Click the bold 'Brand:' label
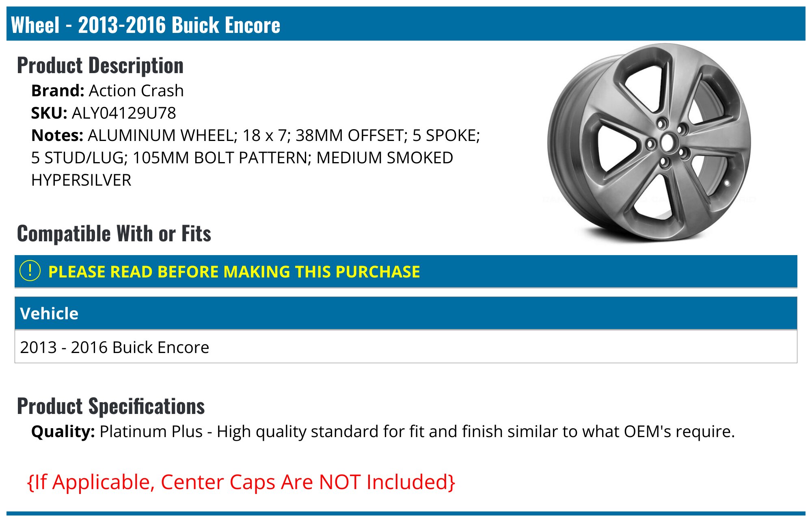The image size is (812, 522). coord(58,91)
